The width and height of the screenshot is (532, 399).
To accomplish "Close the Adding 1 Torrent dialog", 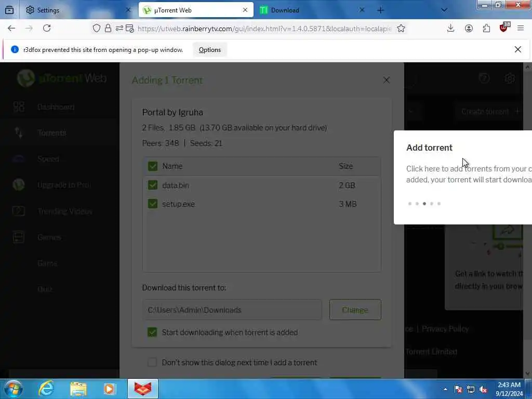I will (386, 80).
